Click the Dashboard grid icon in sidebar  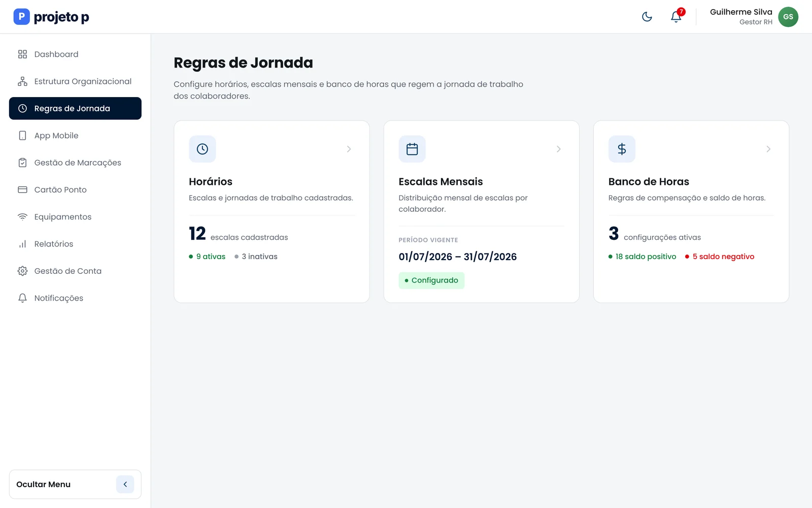pyautogui.click(x=22, y=54)
